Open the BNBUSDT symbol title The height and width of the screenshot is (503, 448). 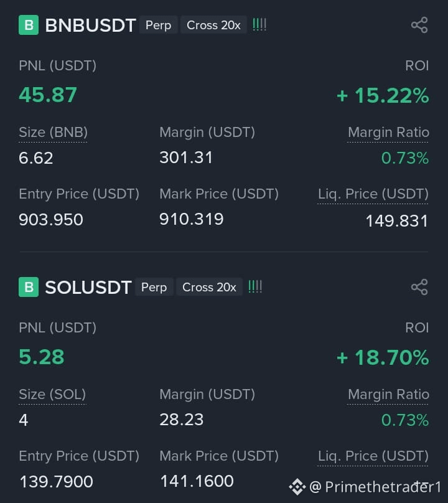click(90, 26)
